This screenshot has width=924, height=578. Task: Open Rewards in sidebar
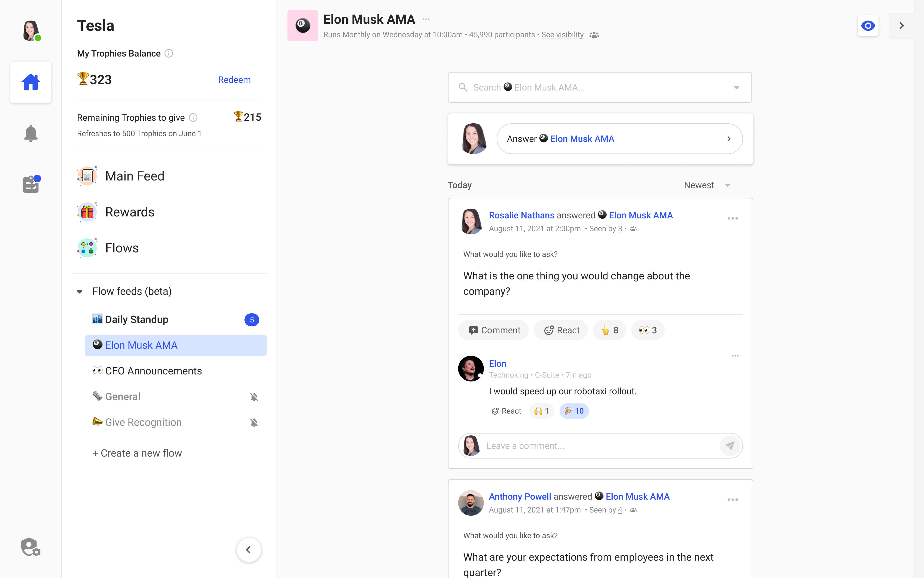point(116,212)
